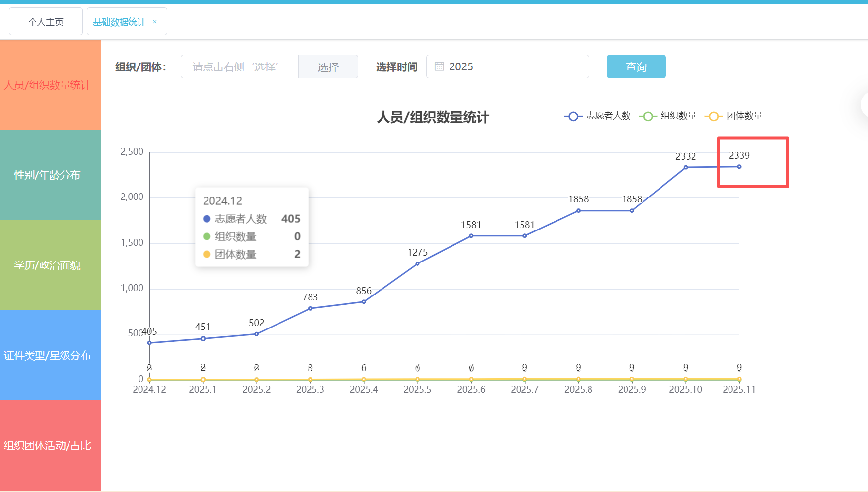Click the 组织/团体 input field
This screenshot has height=492, width=868.
[x=239, y=66]
